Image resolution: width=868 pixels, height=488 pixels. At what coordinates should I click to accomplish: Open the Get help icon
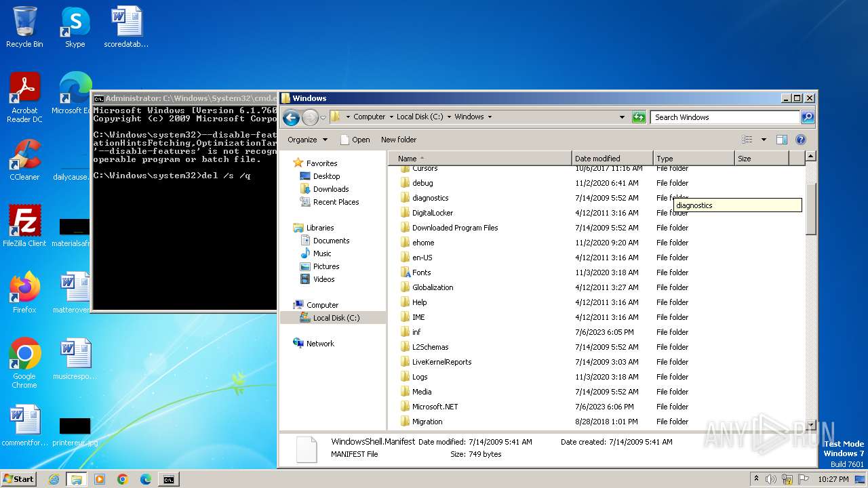[x=800, y=140]
